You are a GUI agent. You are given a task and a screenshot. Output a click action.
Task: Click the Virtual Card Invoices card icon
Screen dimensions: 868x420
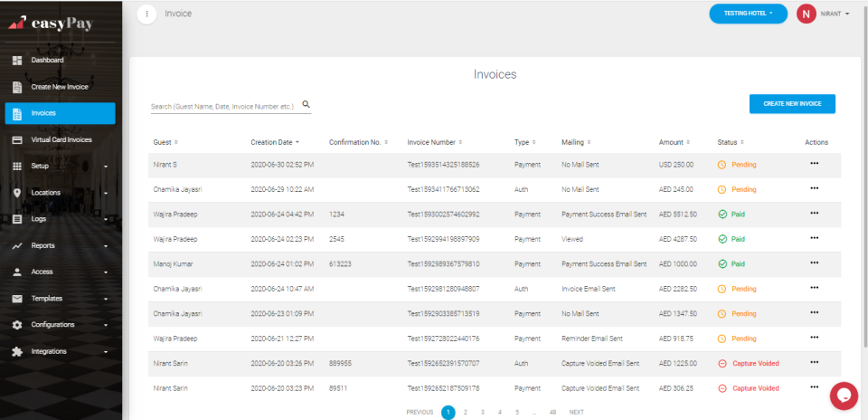click(x=17, y=139)
